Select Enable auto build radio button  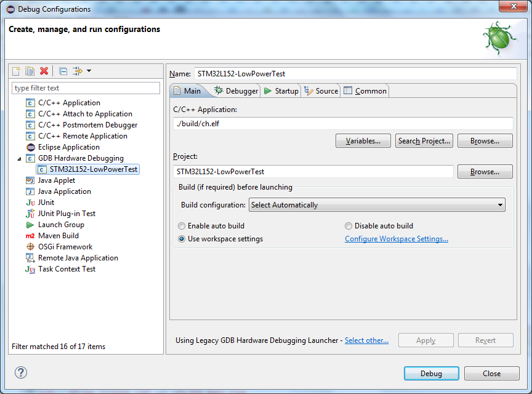[182, 226]
